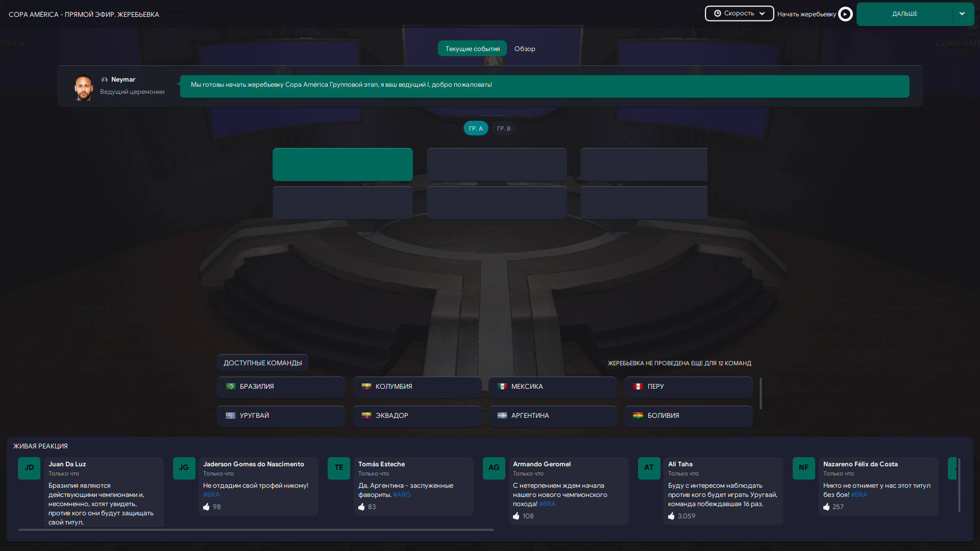
Task: Click the horizontal live reaction scrollbar
Action: (x=256, y=530)
